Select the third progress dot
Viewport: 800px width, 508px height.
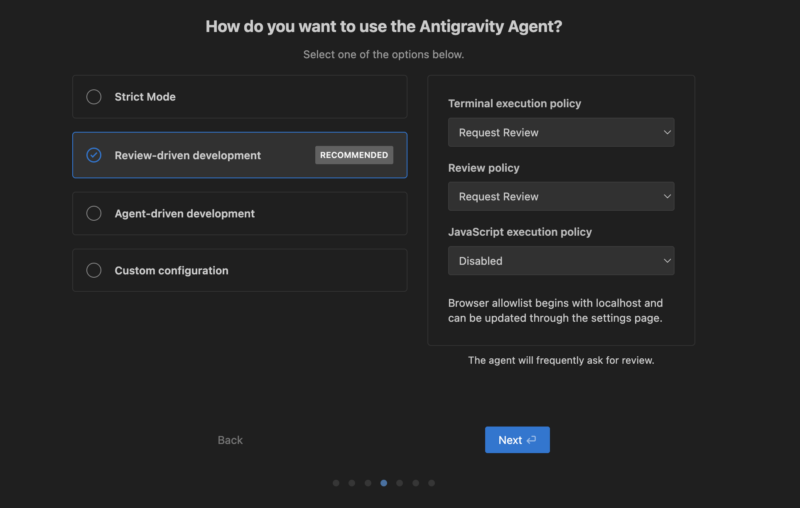(x=368, y=483)
